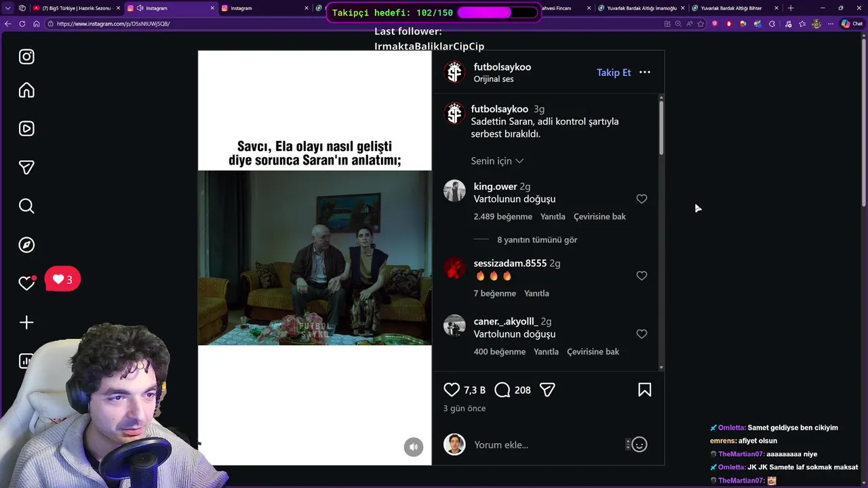Viewport: 868px width, 488px height.
Task: Reply to sessizadam.8555 with Yanıtla
Action: point(536,293)
